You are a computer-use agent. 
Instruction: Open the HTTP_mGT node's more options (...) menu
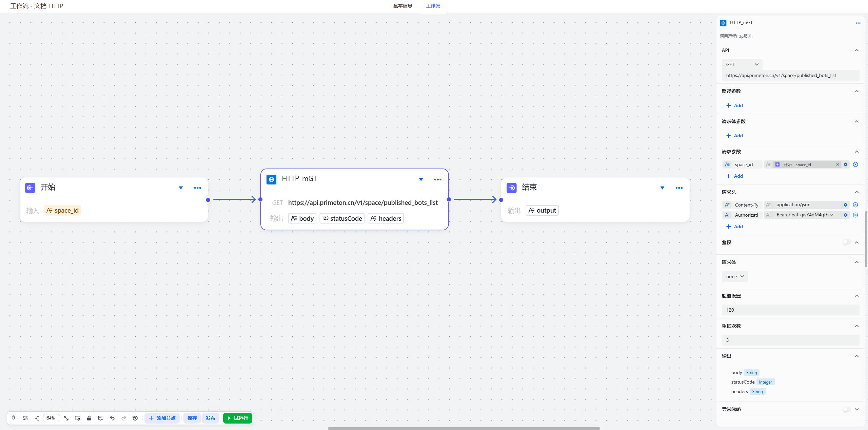437,179
